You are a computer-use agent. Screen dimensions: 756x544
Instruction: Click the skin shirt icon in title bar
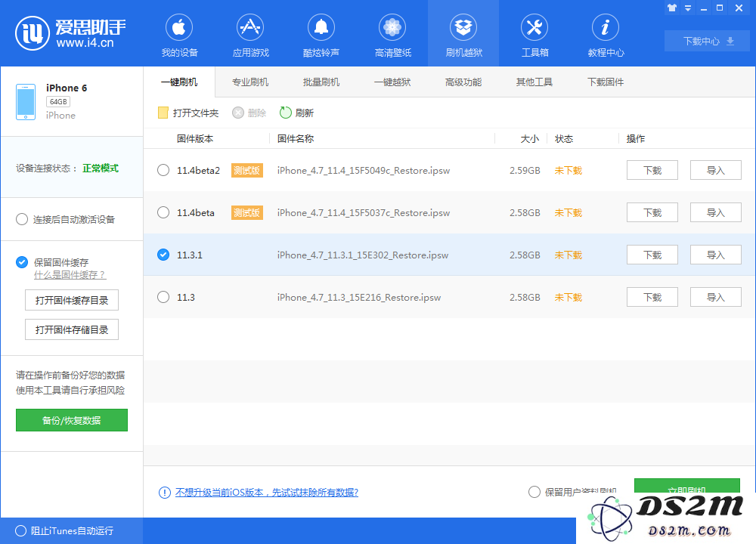click(x=672, y=8)
